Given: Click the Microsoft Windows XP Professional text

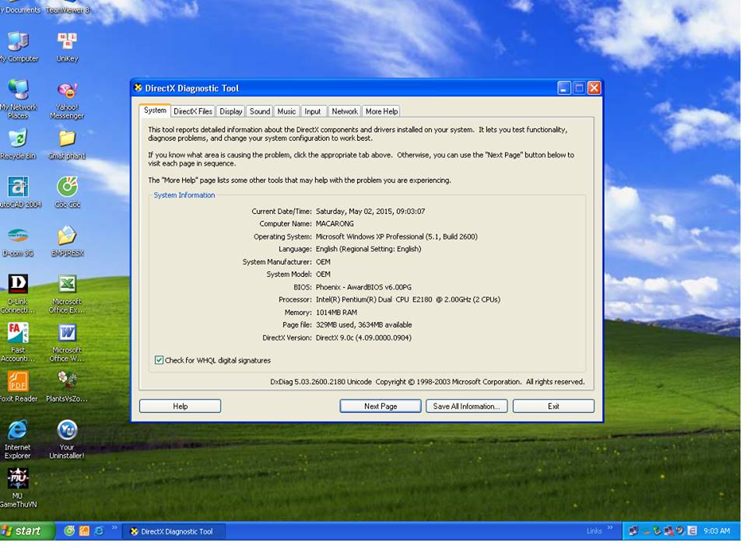Looking at the screenshot, I should (396, 236).
